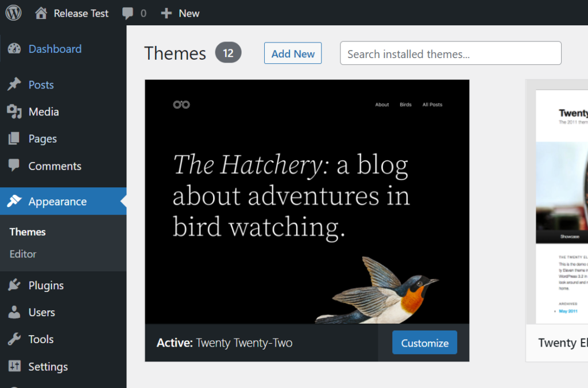Open Comments via the speech bubble icon

point(15,166)
